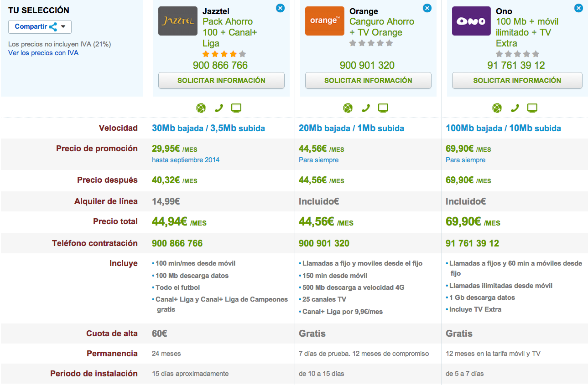Viewport: 588px width, 385px height.
Task: Click the TV icon under Jazztel
Action: [x=236, y=108]
